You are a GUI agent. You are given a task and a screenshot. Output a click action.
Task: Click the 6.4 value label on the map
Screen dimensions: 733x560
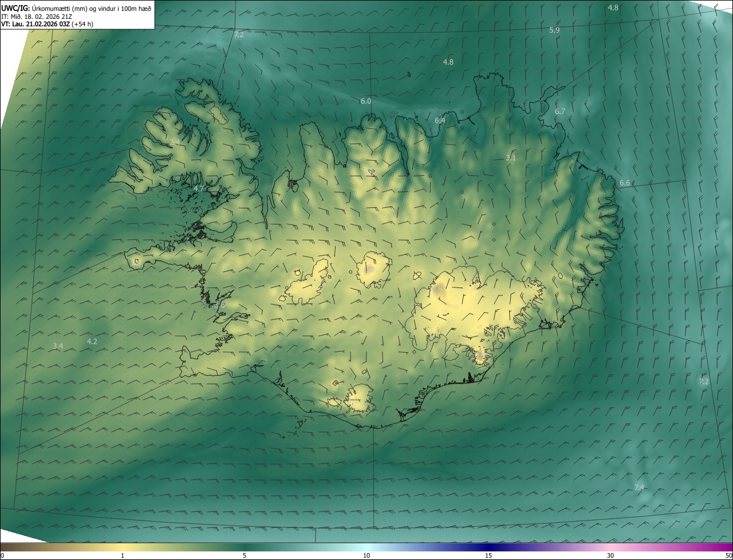pyautogui.click(x=440, y=120)
